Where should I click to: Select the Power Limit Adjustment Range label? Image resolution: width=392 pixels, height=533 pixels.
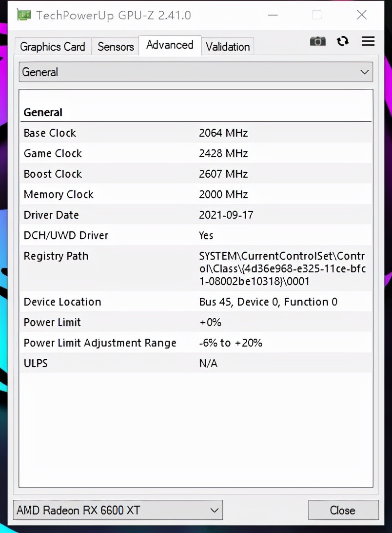click(100, 343)
